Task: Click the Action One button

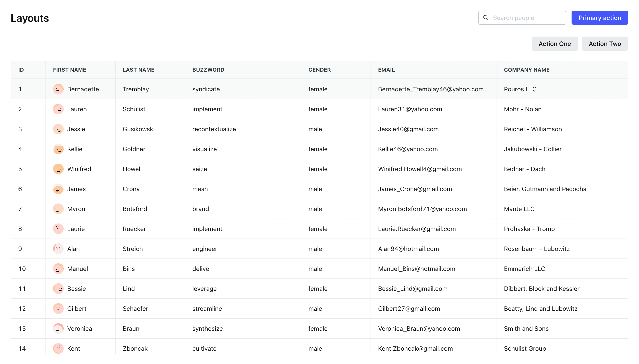Action: coord(555,43)
